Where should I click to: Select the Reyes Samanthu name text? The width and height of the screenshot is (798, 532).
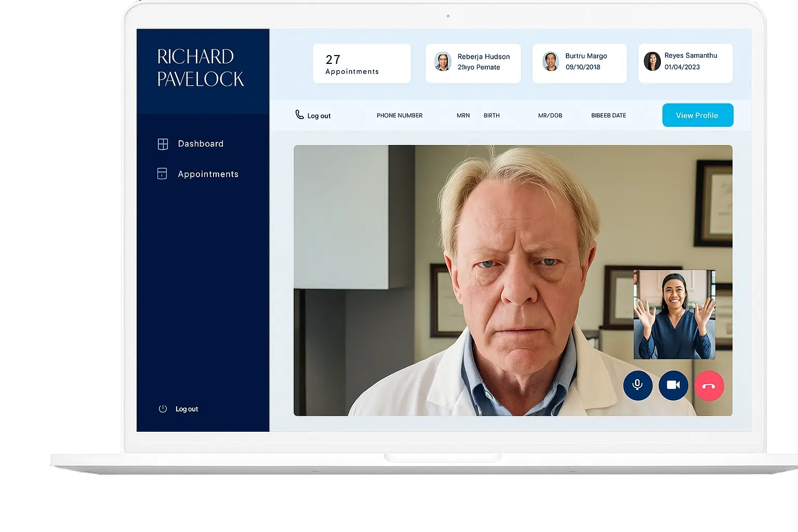click(690, 56)
